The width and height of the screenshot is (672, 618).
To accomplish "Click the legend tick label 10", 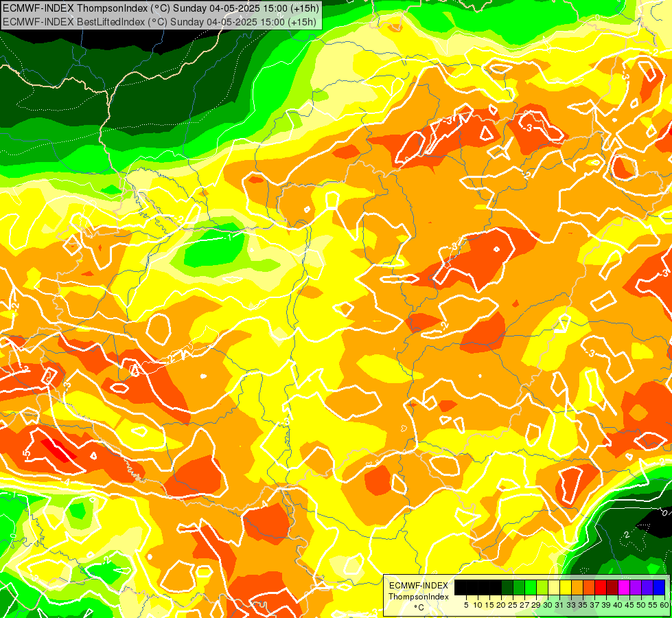I will (x=478, y=605).
